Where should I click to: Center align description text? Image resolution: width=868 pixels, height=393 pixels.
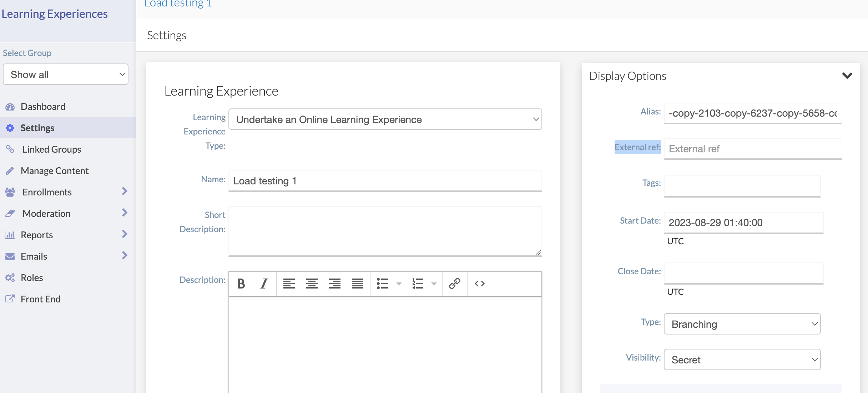tap(312, 284)
